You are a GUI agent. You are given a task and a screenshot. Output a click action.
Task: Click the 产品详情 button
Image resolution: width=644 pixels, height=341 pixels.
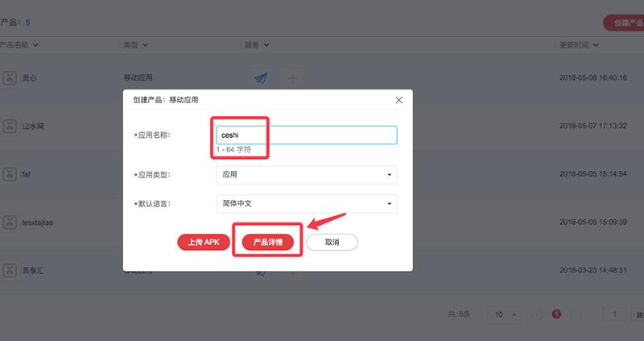tap(267, 242)
